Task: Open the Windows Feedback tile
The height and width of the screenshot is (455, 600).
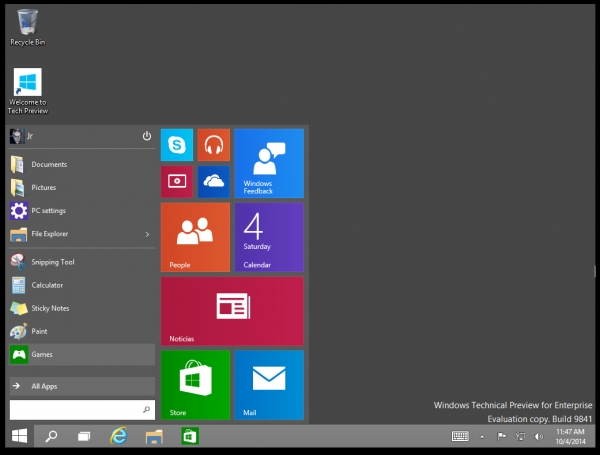Action: (269, 163)
